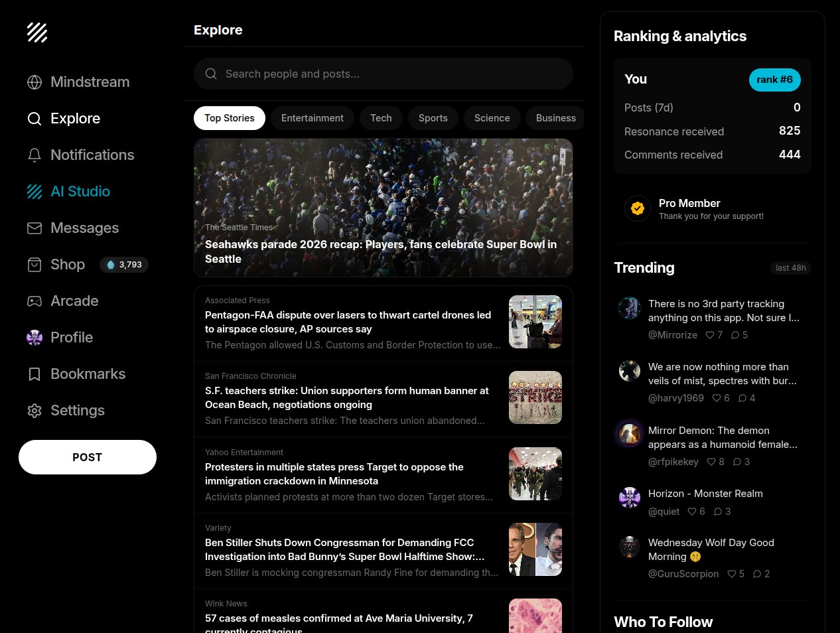
Task: Click the Posts (7d) row
Action: 713,107
